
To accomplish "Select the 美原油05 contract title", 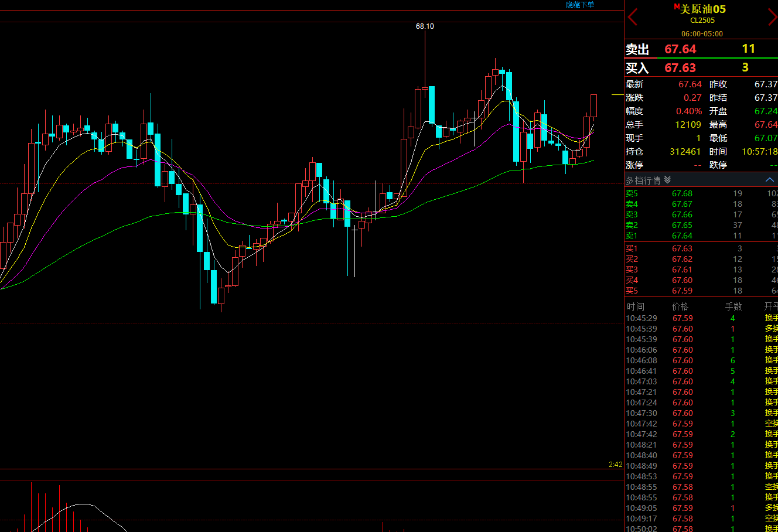I will pyautogui.click(x=703, y=9).
